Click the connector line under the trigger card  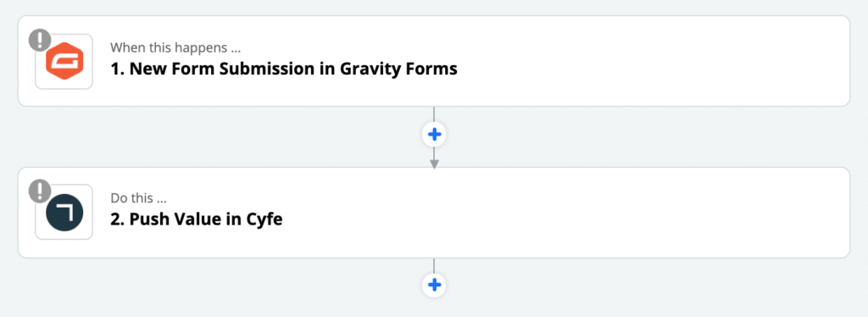434,114
